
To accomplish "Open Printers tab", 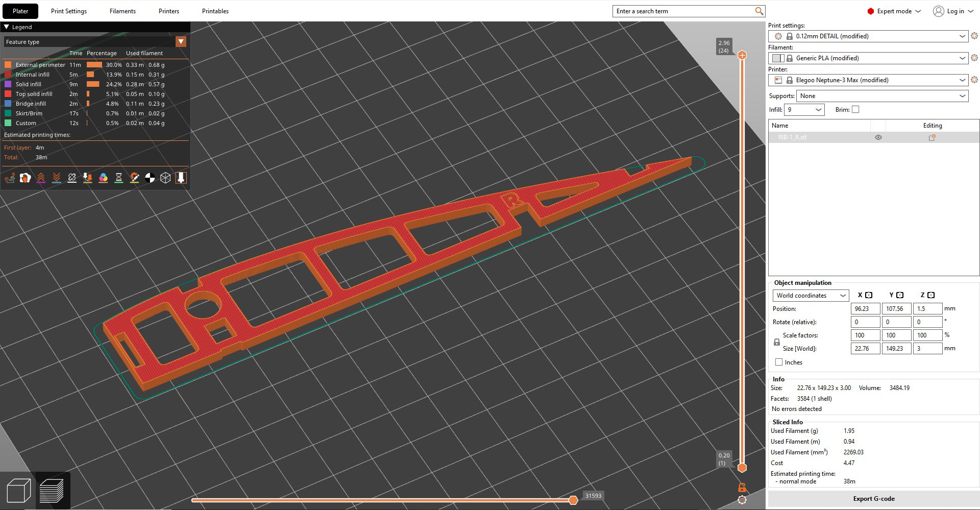I will pos(169,11).
